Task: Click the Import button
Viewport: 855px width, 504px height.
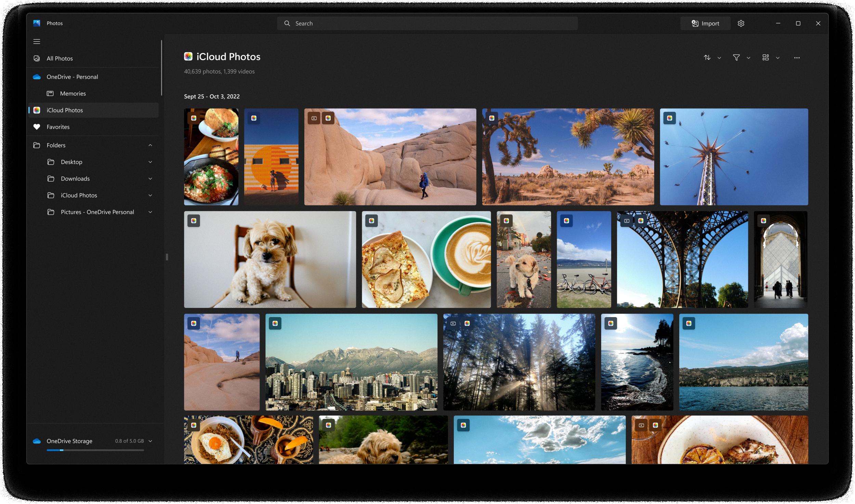Action: pos(705,23)
